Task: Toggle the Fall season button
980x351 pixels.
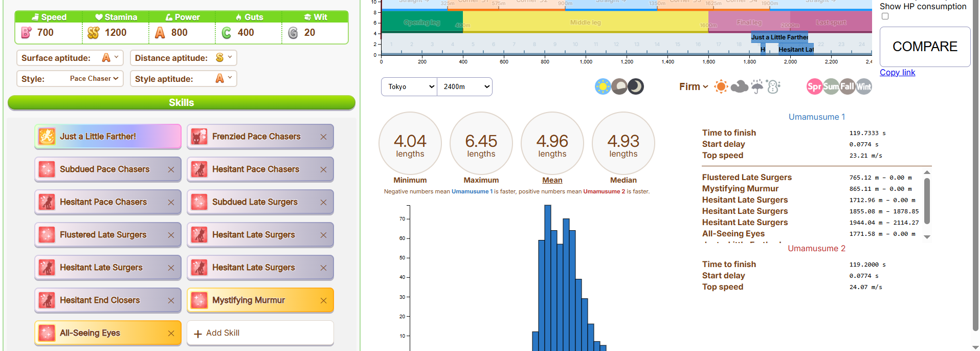Action: 847,86
